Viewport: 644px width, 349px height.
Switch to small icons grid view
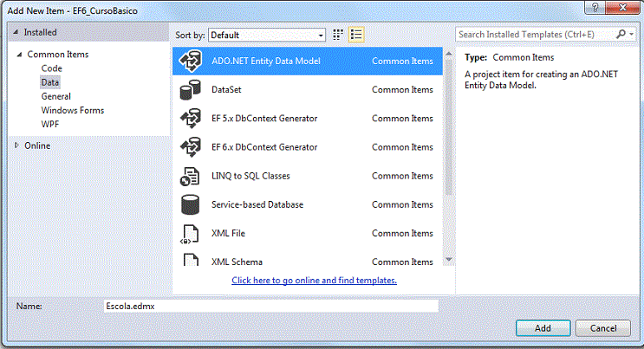click(338, 35)
